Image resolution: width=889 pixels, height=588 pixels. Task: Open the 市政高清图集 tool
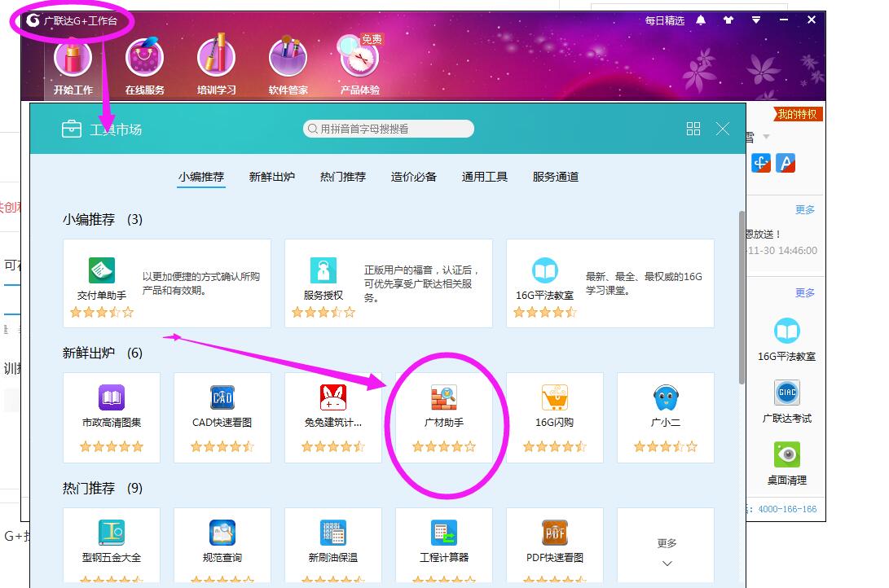click(112, 418)
